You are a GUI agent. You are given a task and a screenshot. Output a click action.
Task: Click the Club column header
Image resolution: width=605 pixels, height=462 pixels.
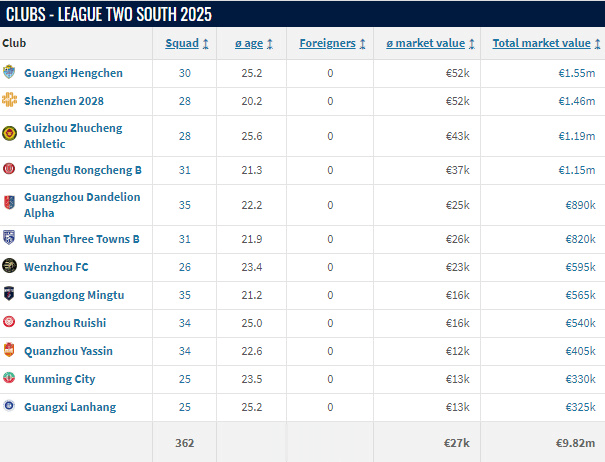click(x=14, y=43)
